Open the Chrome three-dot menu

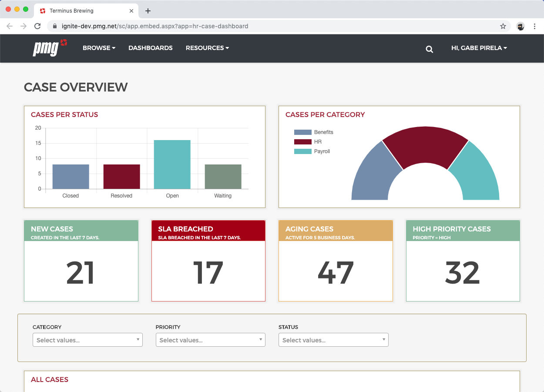535,26
